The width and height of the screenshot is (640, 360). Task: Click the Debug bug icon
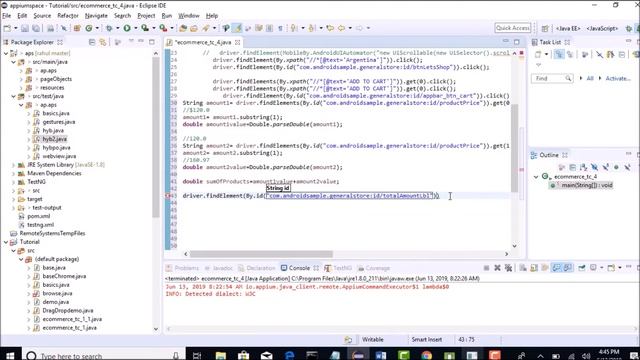[109, 28]
